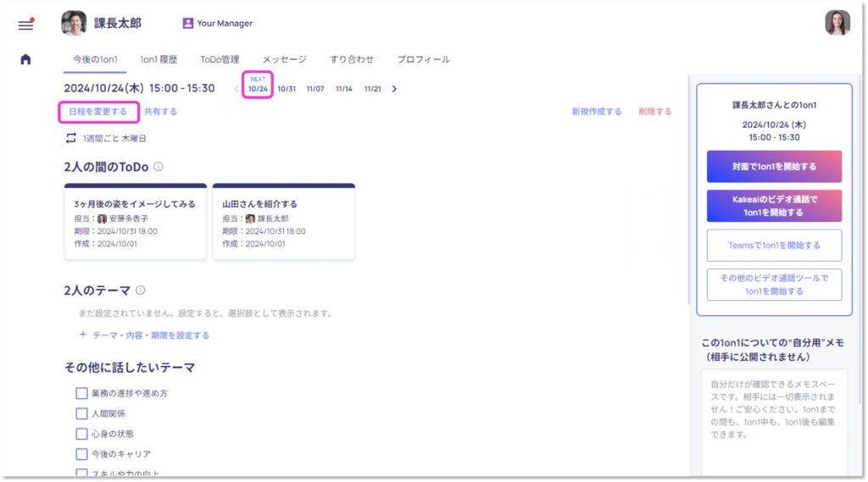Click the red 削除する link
This screenshot has height=482, width=868.
coord(655,112)
